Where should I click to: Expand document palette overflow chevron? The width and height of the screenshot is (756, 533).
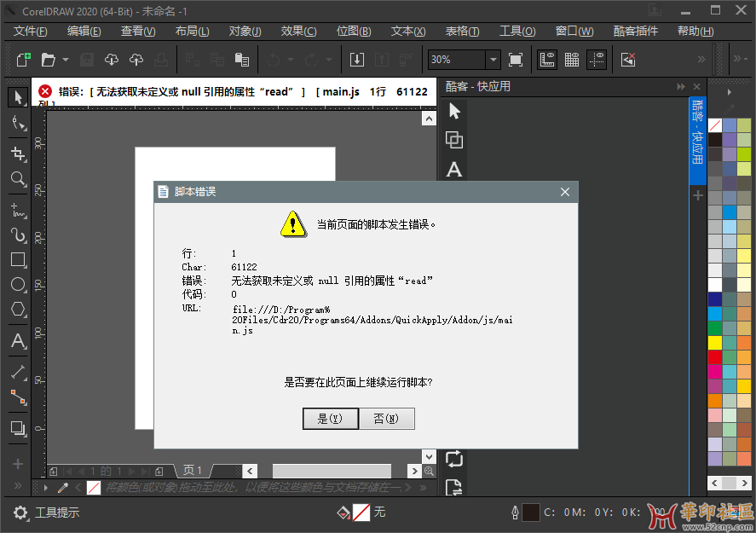pos(423,488)
